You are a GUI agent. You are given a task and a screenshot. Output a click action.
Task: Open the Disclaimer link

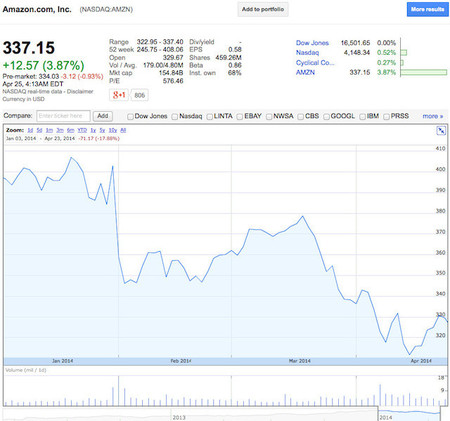pyautogui.click(x=80, y=91)
